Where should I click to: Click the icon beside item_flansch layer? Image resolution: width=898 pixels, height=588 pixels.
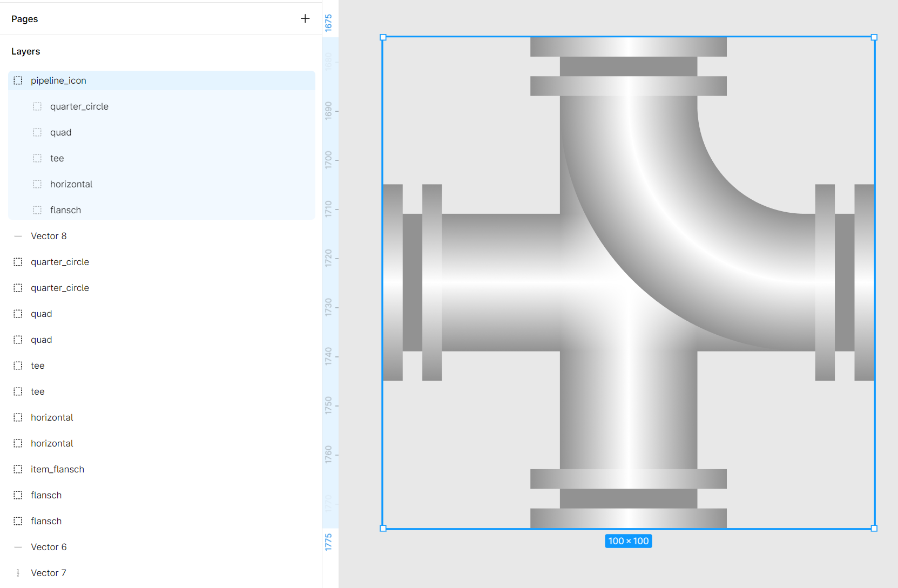(x=18, y=469)
